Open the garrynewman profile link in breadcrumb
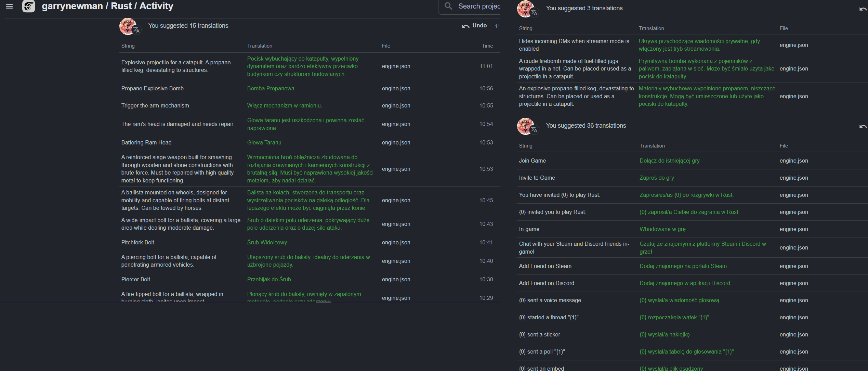Viewport: 868px width, 371px height. [x=72, y=6]
